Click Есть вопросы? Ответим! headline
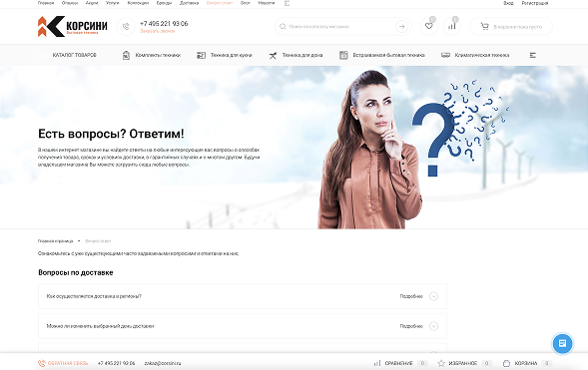The image size is (588, 370). click(111, 134)
